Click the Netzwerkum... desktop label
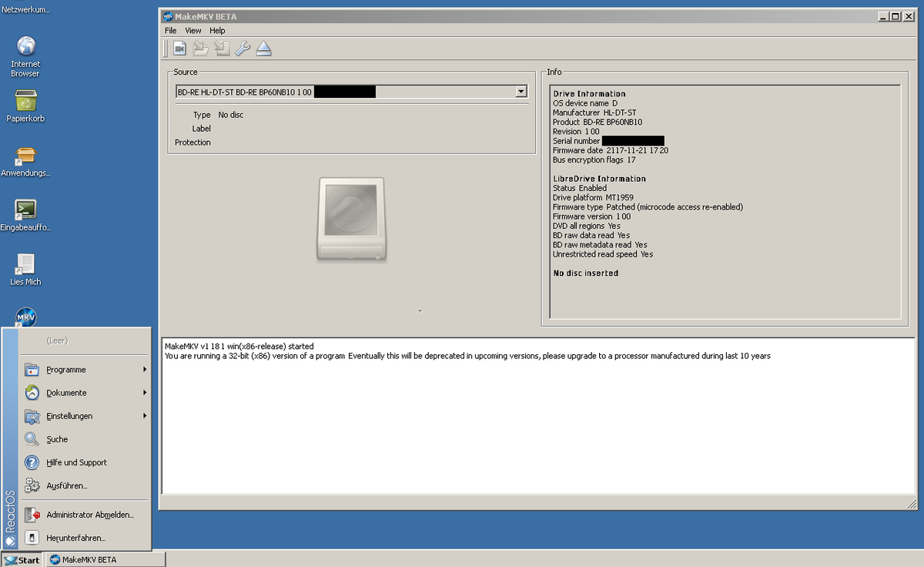The image size is (924, 567). click(25, 9)
